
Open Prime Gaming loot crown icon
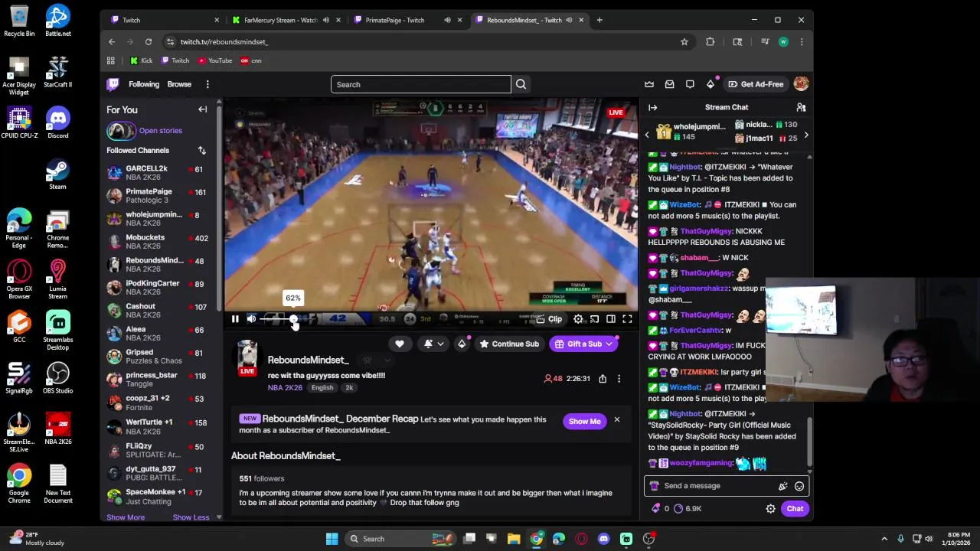[x=649, y=84]
